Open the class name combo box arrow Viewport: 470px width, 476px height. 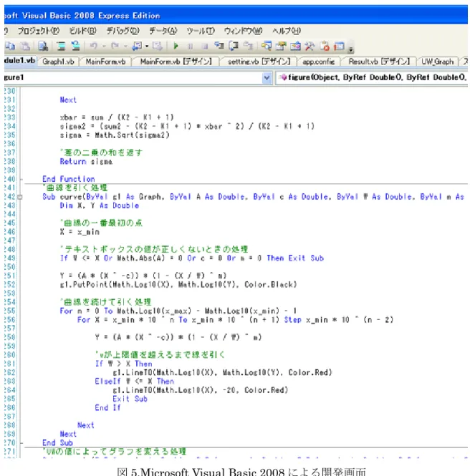coord(267,78)
